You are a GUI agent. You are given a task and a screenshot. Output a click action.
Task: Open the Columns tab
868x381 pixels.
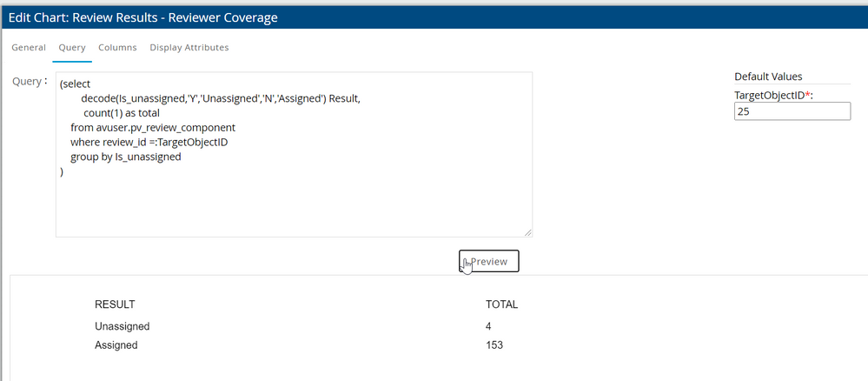pyautogui.click(x=117, y=48)
